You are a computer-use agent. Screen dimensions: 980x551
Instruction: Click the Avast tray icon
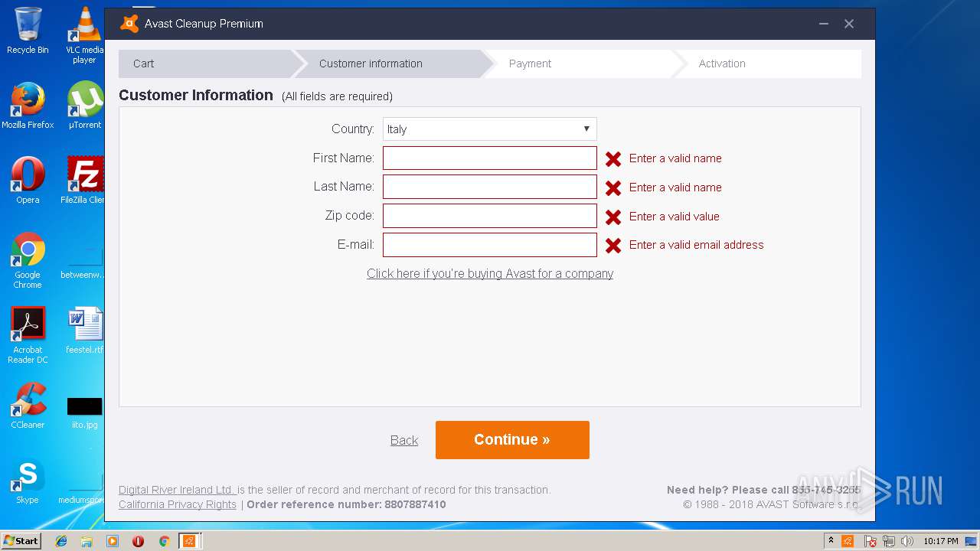tap(848, 541)
